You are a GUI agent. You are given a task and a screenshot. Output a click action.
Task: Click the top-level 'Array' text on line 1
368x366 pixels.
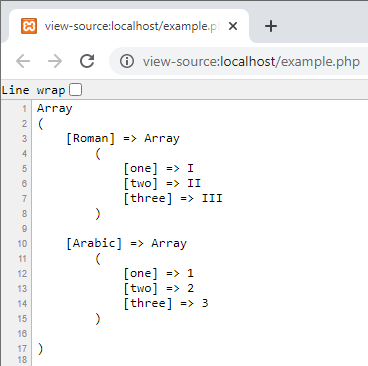click(x=55, y=109)
